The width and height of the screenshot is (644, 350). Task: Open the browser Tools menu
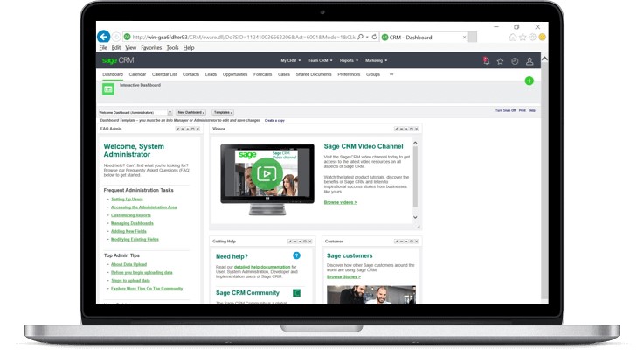click(172, 48)
